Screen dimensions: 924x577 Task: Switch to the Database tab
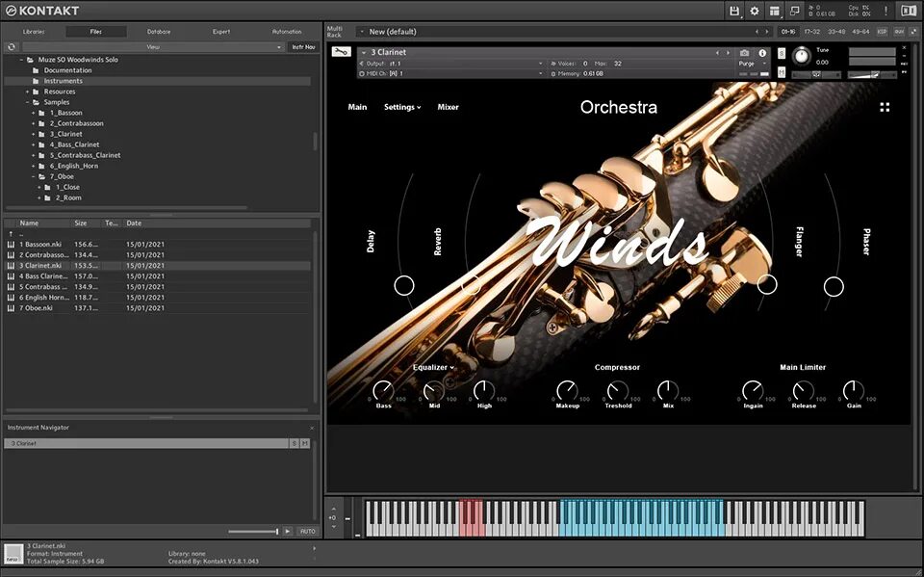[x=159, y=32]
